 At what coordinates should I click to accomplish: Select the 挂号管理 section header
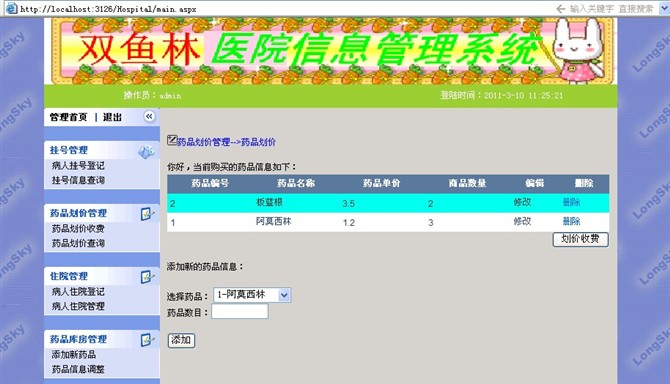coord(69,150)
